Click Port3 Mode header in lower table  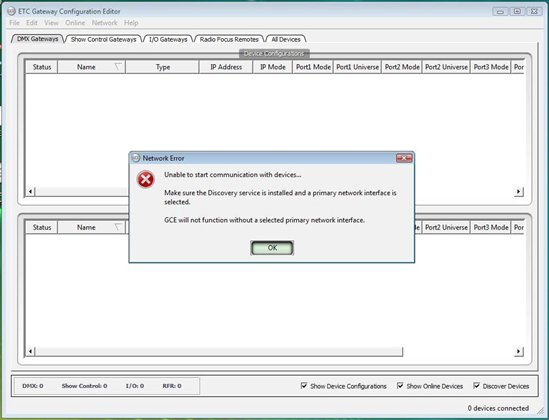(x=491, y=227)
